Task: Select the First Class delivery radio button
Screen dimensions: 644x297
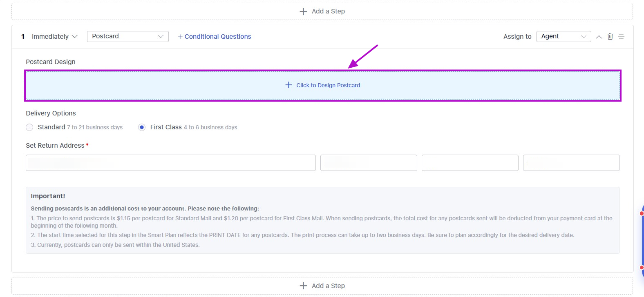Action: [142, 127]
